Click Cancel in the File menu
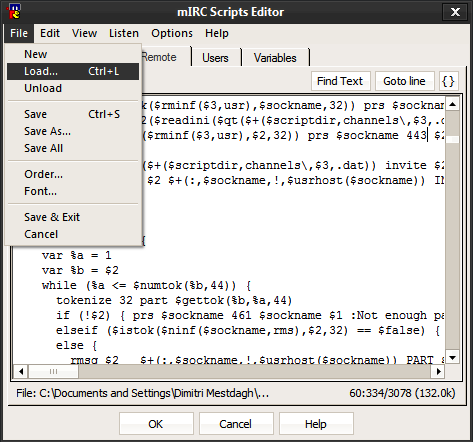Screen dimensions: 473x442 pyautogui.click(x=73, y=234)
